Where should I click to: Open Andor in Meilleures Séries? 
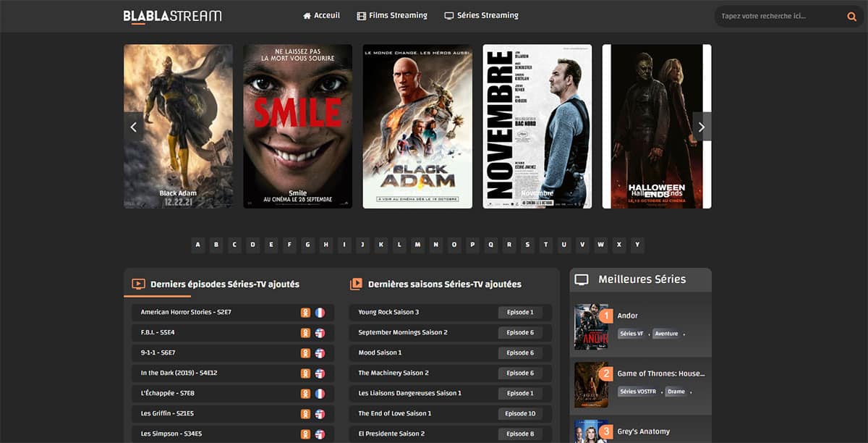coord(627,316)
